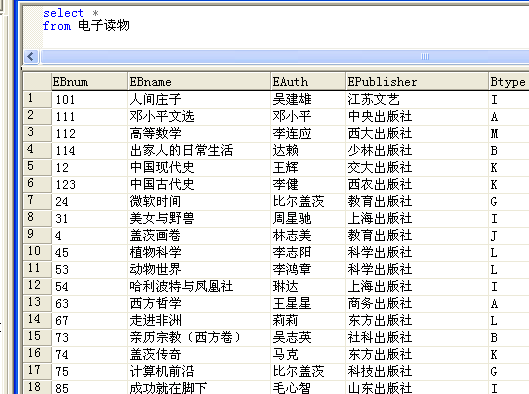Click the book name '中国现代史'
Viewport: 529px width, 394px height.
click(x=199, y=168)
